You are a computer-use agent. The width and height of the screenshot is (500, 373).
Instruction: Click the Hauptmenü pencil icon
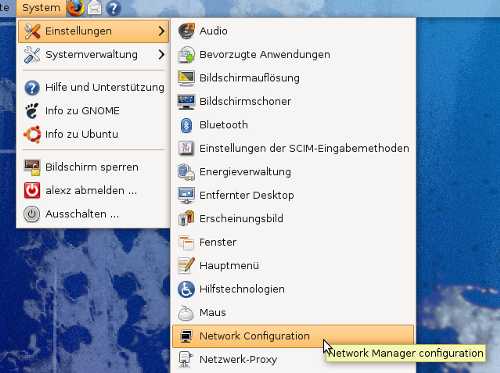tap(186, 266)
